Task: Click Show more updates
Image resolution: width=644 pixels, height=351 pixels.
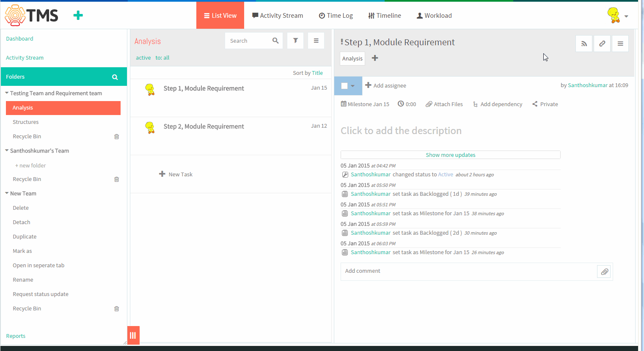Action: [451, 155]
